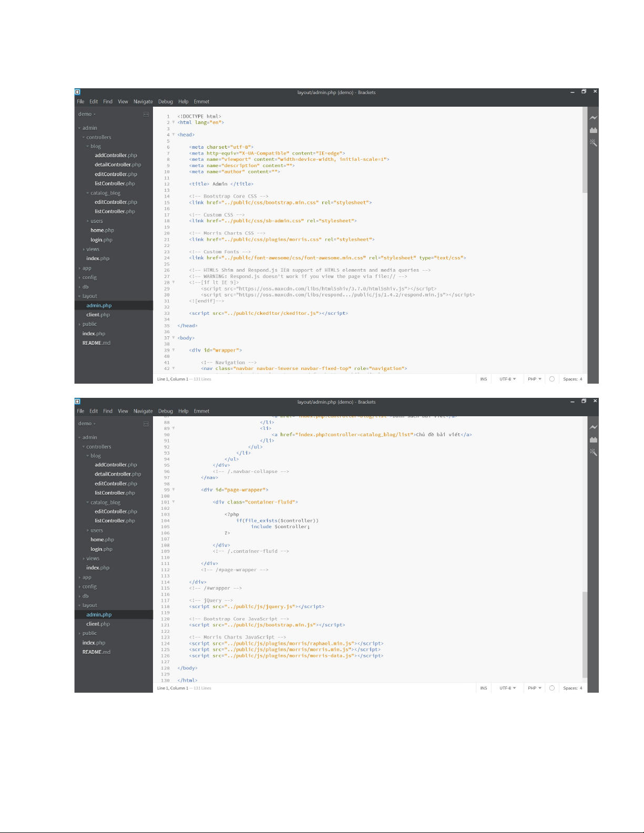Click split-view icon beside demo in bottom sidebar
644x833 pixels.
coord(146,424)
